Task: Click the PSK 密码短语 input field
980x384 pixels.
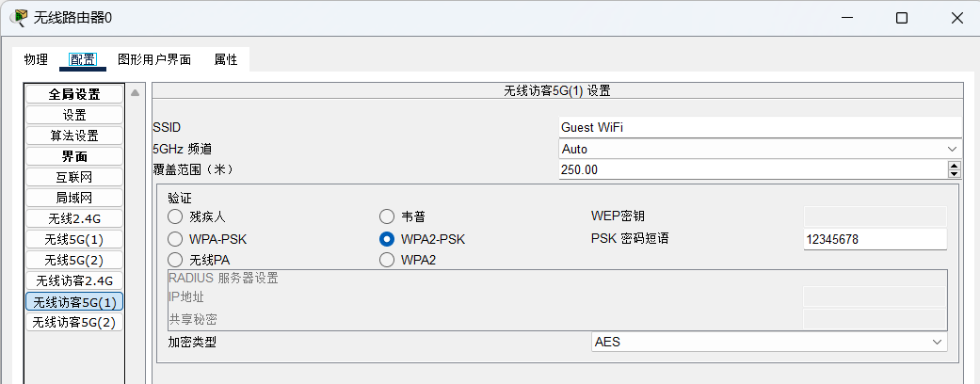Action: point(875,239)
